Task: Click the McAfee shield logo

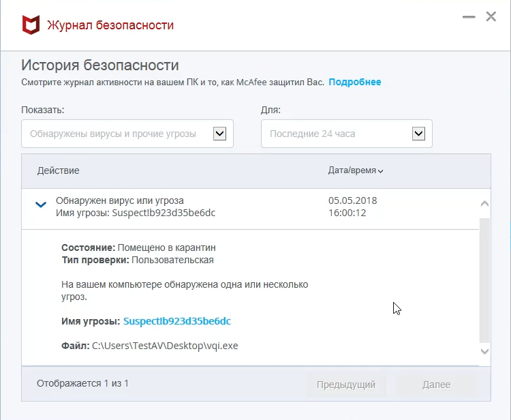Action: [30, 25]
